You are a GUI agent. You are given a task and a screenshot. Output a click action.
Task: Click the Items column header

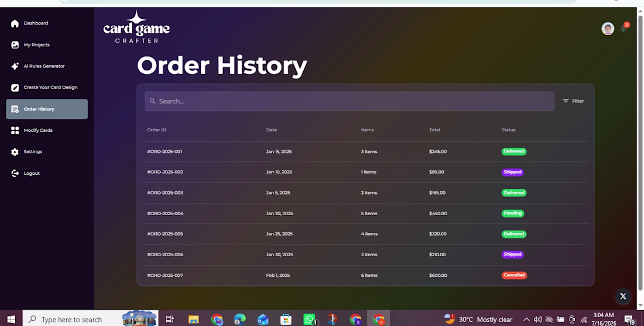[x=367, y=130]
